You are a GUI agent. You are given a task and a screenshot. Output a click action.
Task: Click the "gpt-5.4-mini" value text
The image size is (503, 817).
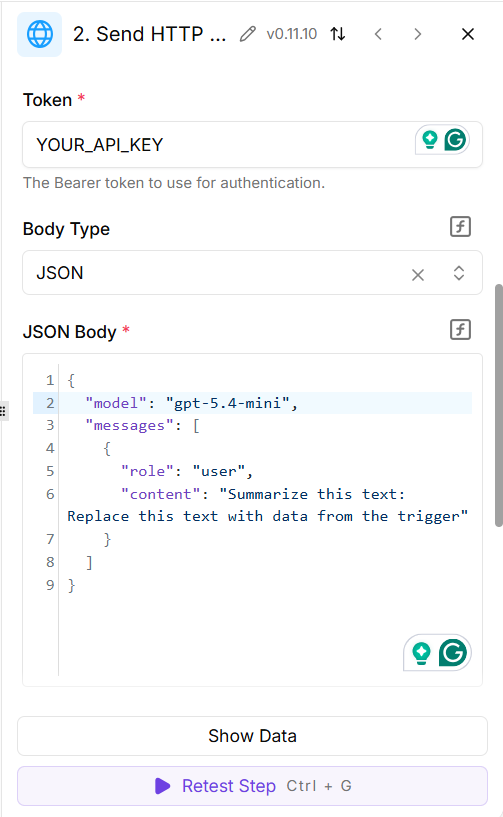point(227,403)
